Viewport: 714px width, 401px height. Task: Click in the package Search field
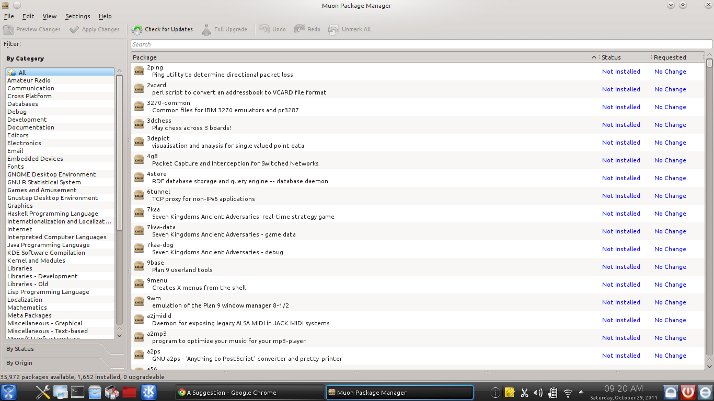[400, 44]
